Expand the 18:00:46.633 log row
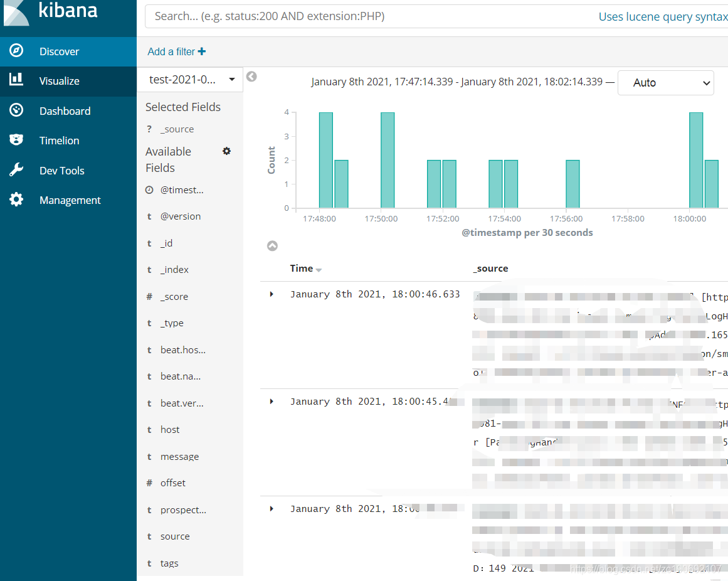The height and width of the screenshot is (581, 728). point(272,294)
